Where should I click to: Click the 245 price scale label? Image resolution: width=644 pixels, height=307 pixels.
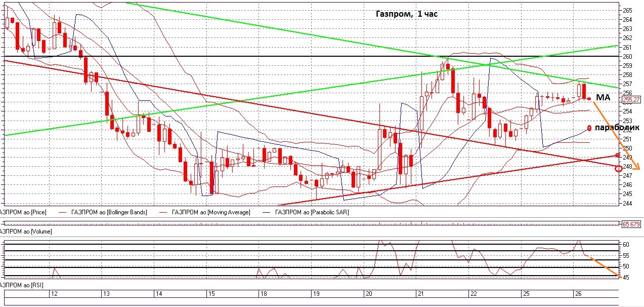tap(627, 194)
